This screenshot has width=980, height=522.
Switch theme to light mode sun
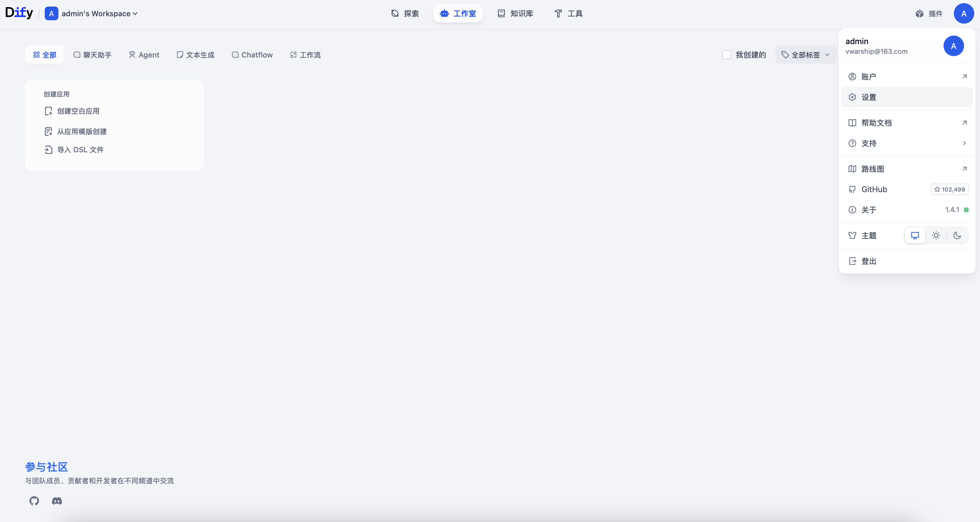point(936,235)
